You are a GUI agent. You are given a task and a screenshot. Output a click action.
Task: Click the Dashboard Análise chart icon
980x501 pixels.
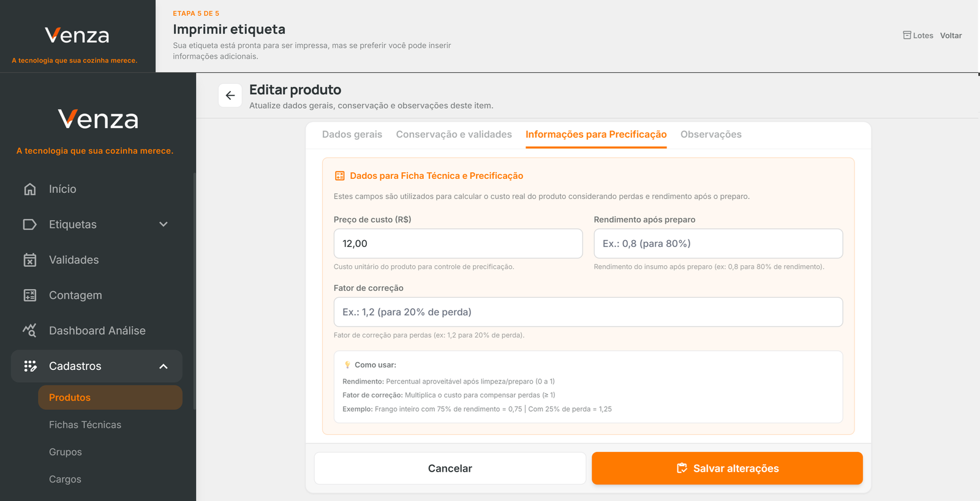click(30, 331)
